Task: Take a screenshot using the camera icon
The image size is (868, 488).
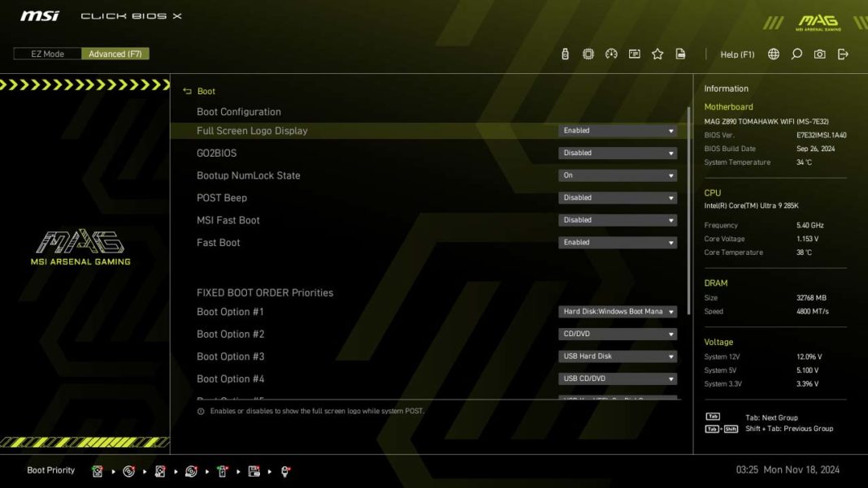Action: 819,54
